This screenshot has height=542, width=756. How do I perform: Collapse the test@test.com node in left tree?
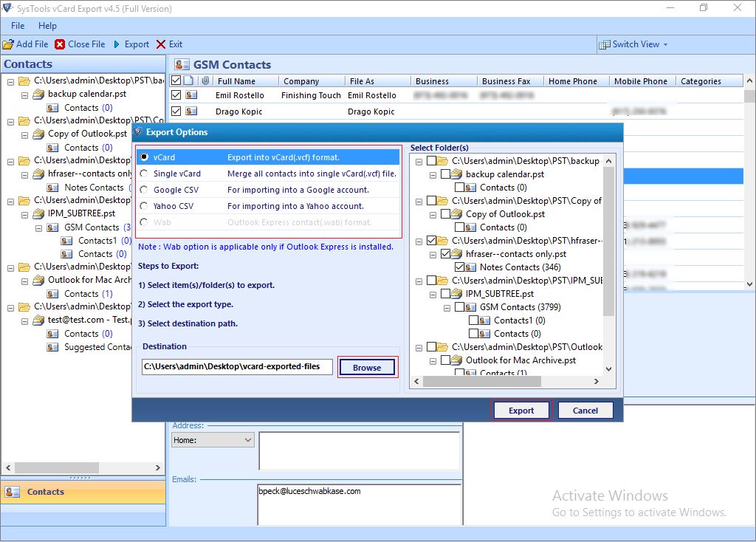pos(24,321)
